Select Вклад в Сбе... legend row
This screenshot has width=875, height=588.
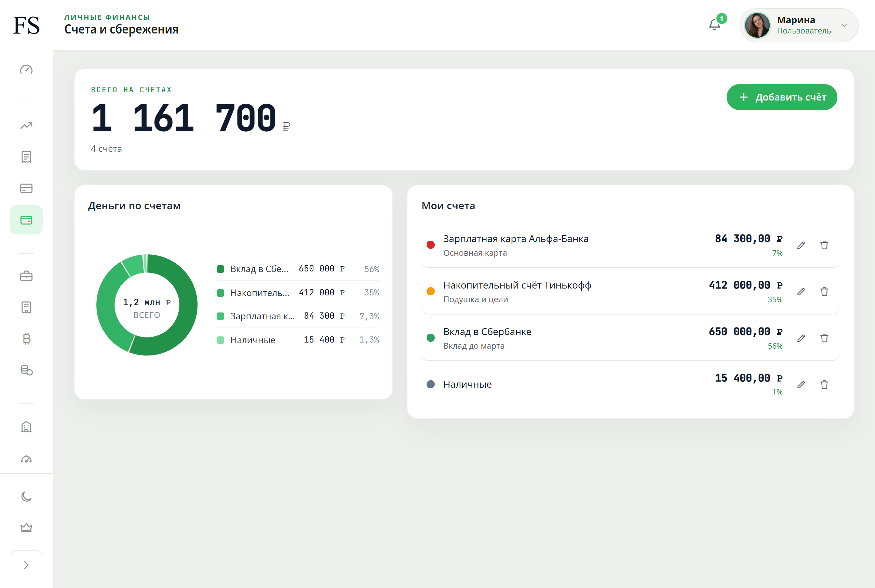(x=298, y=269)
